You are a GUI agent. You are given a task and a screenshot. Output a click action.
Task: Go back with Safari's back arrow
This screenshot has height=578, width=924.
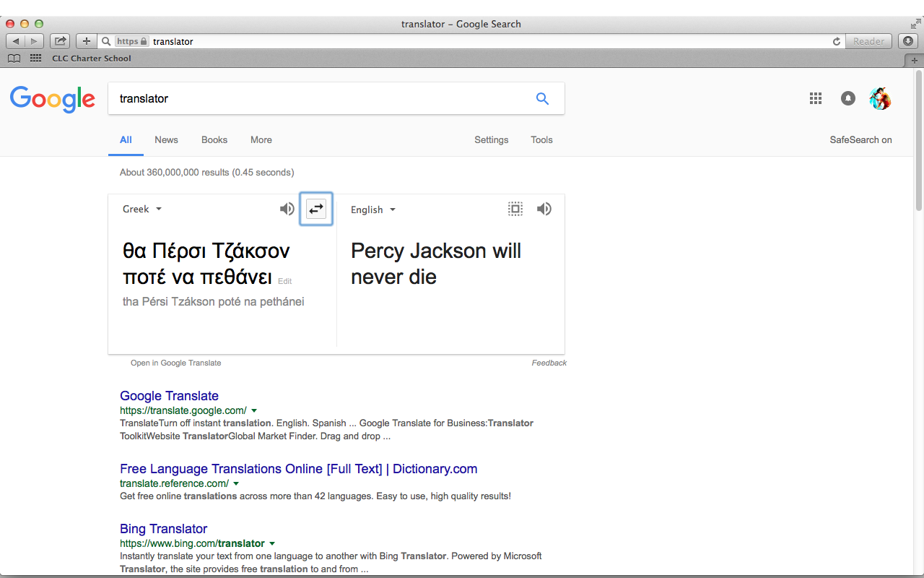(16, 41)
